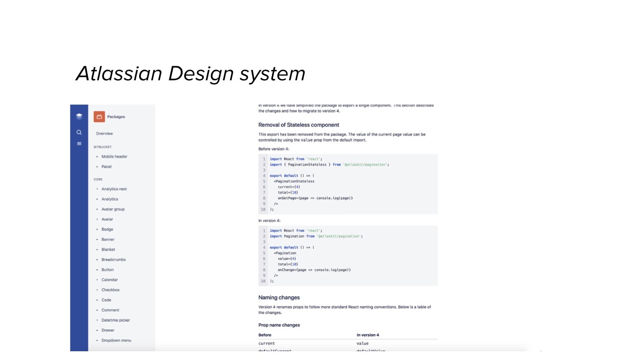Open the hamburger menu icon
Viewport: 644px width, 362px height.
tap(79, 143)
